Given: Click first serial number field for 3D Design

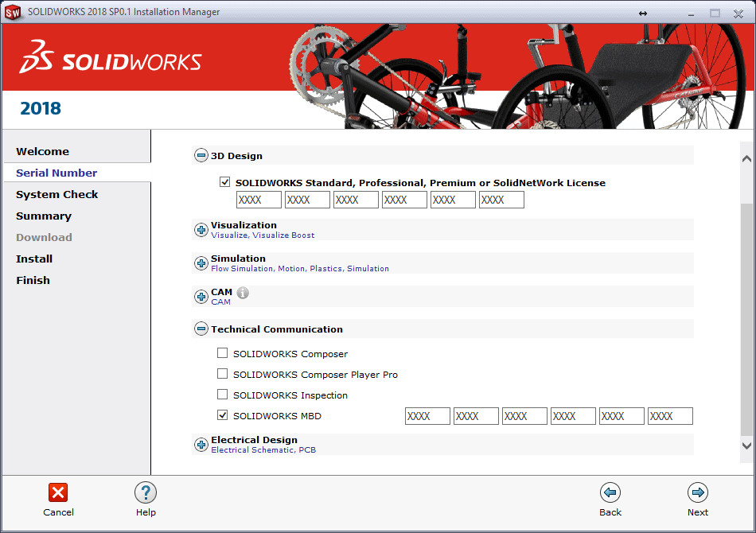Looking at the screenshot, I should point(259,200).
